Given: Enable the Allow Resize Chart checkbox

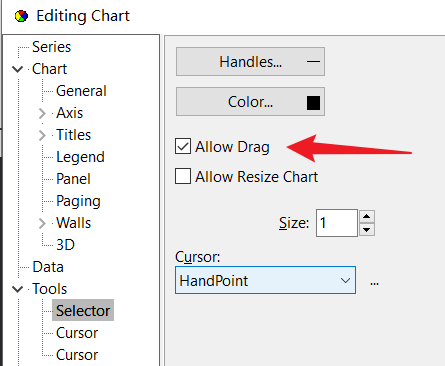Looking at the screenshot, I should 183,176.
